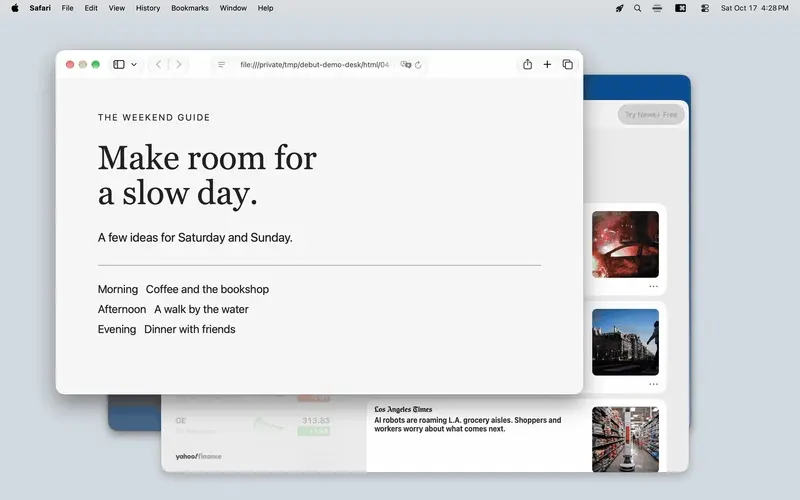The width and height of the screenshot is (800, 500).
Task: Click the rocket icon in menu bar
Action: tap(619, 8)
